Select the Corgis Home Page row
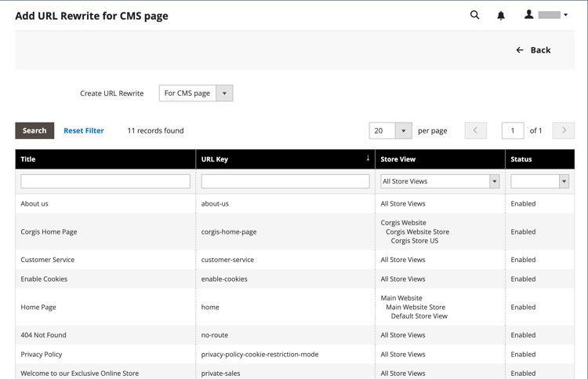Screen dimensions: 588x379 point(295,231)
